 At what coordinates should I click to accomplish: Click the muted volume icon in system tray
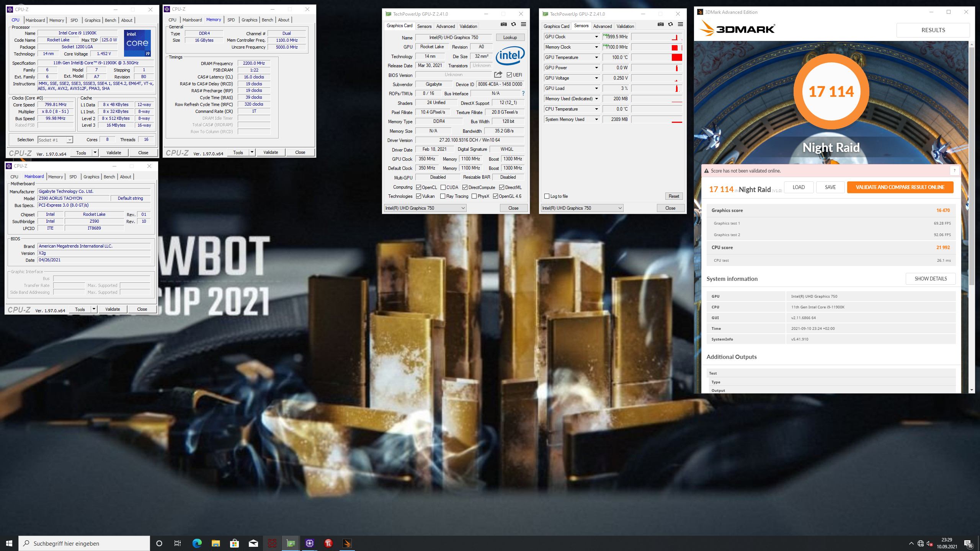(929, 543)
